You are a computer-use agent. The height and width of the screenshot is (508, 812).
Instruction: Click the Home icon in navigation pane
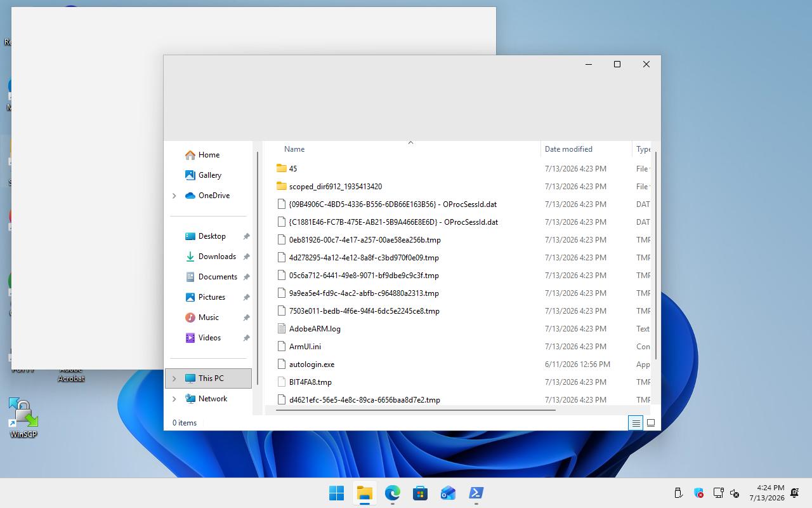coord(190,155)
